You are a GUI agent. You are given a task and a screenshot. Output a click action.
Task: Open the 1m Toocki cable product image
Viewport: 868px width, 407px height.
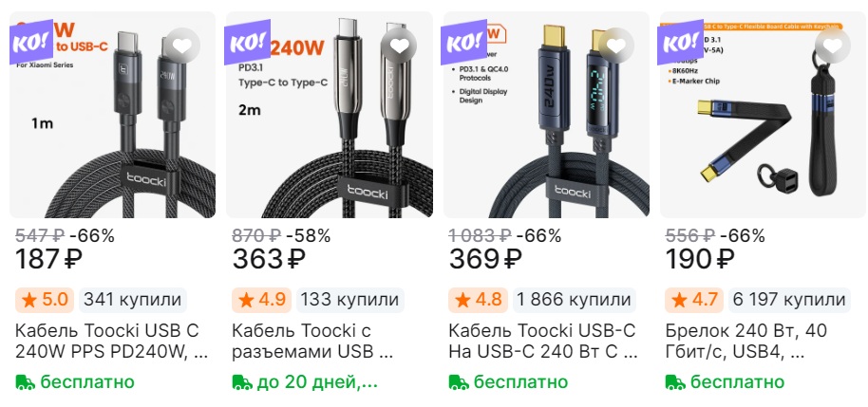pyautogui.click(x=112, y=115)
